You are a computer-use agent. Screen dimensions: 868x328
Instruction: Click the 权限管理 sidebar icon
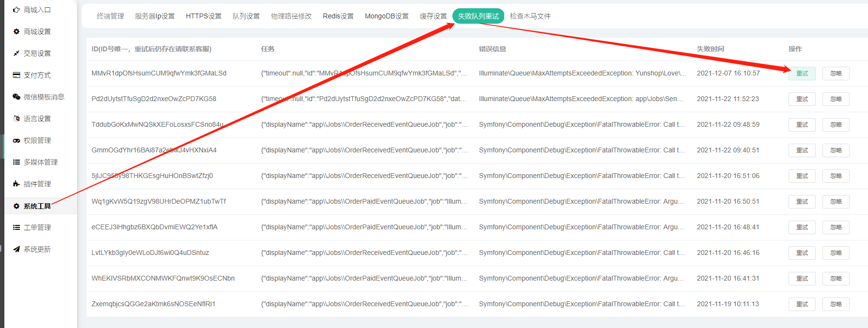pyautogui.click(x=16, y=140)
